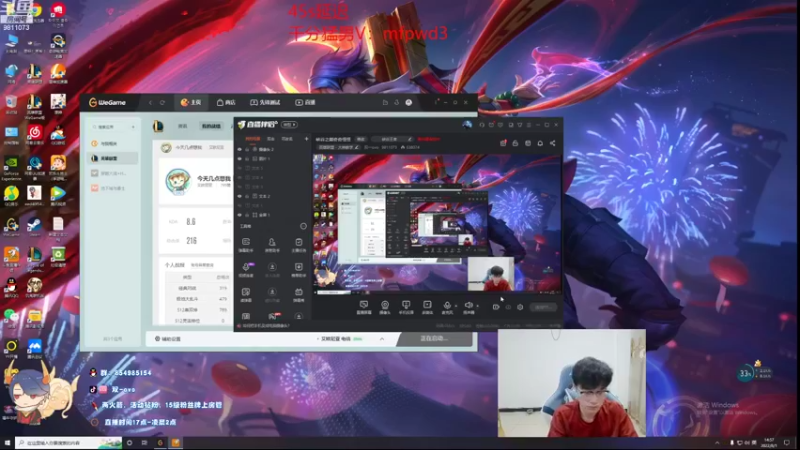Switch to WeGame 直播 tab

[306, 103]
